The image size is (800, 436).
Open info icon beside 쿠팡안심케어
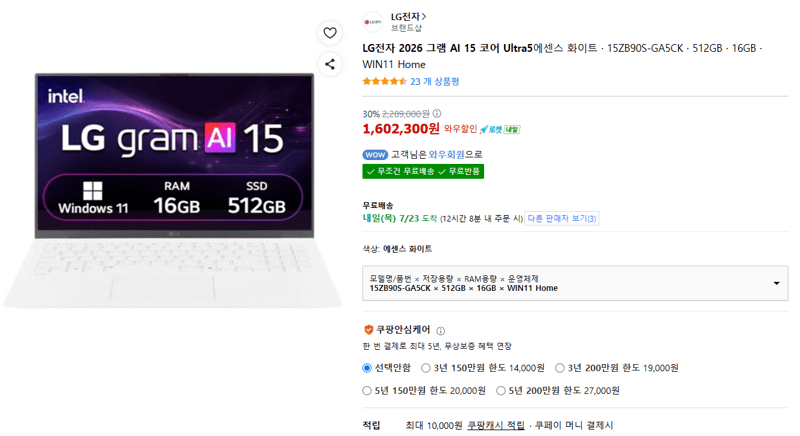click(x=441, y=330)
